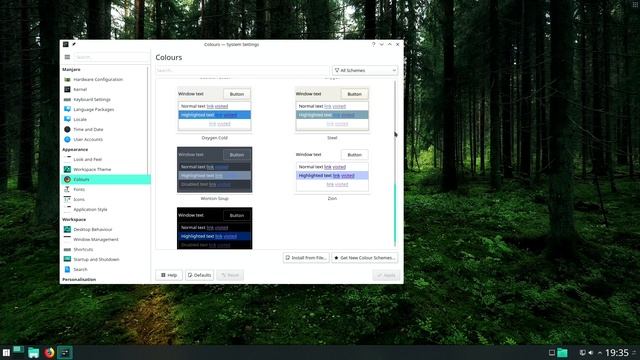
Task: Click the Zion scheme name label
Action: [x=332, y=198]
